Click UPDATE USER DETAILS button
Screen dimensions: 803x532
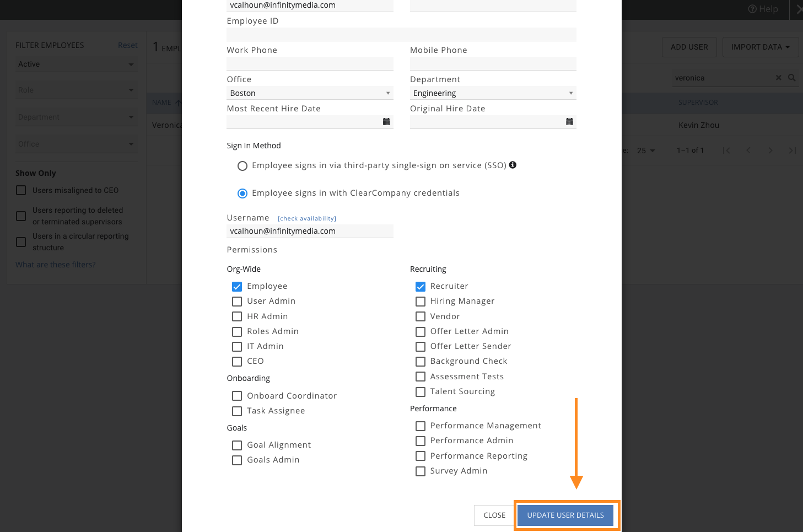click(x=565, y=515)
